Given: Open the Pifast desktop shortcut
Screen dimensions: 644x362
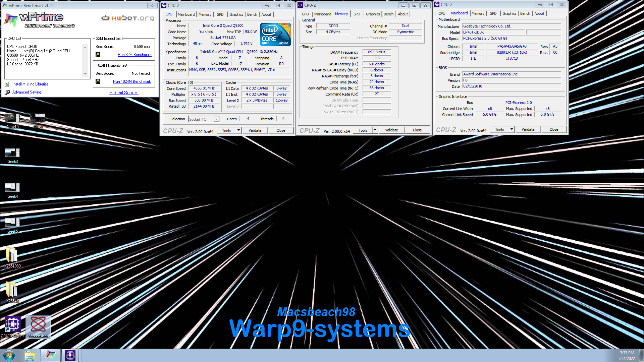Looking at the screenshot, I should coord(38,121).
